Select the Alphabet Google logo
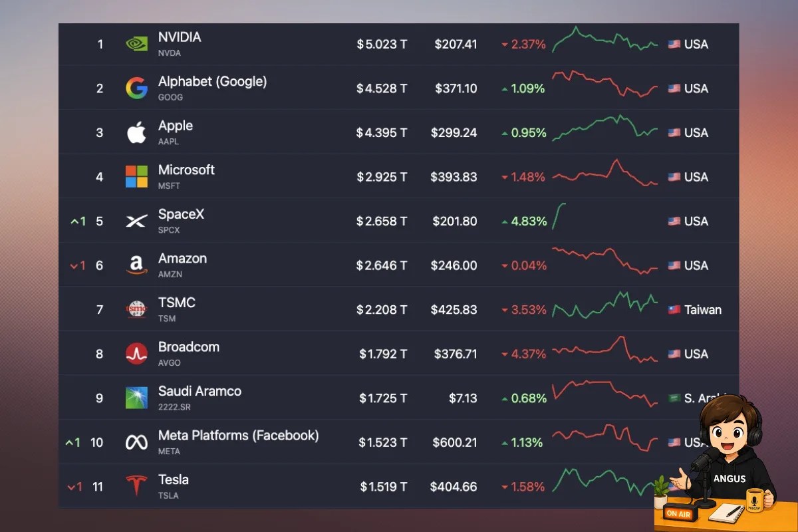 point(136,88)
